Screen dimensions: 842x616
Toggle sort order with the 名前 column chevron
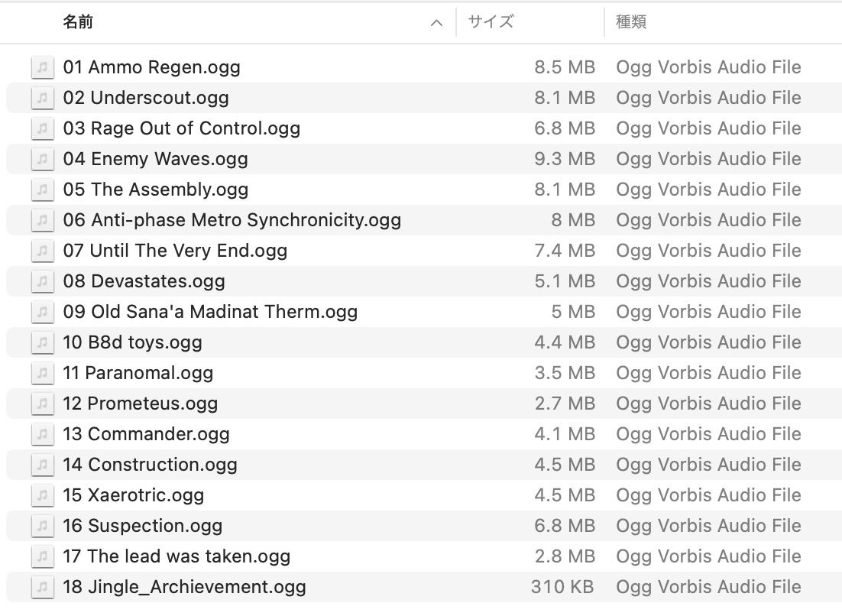(436, 23)
